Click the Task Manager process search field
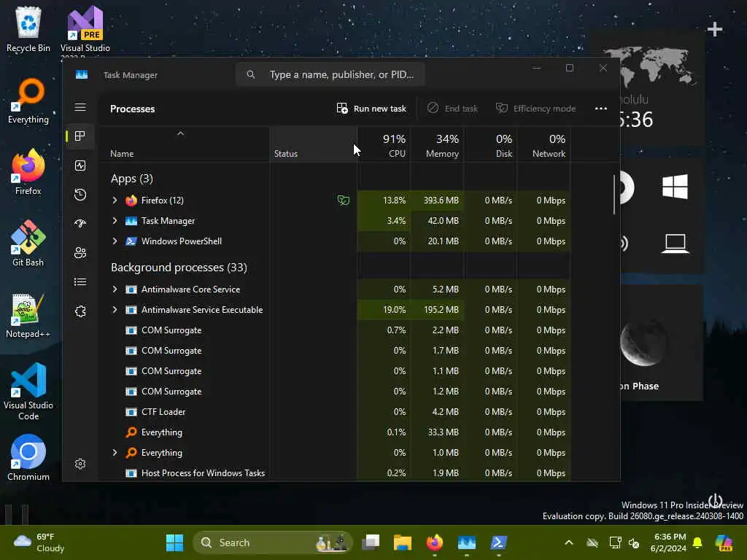Screen dimensions: 747x560 pos(330,75)
